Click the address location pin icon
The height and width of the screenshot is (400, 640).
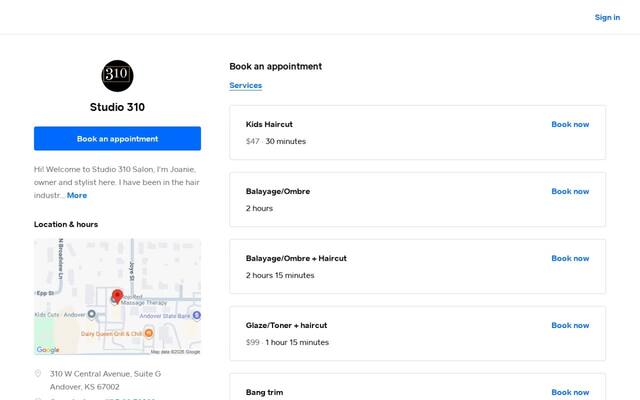point(38,373)
